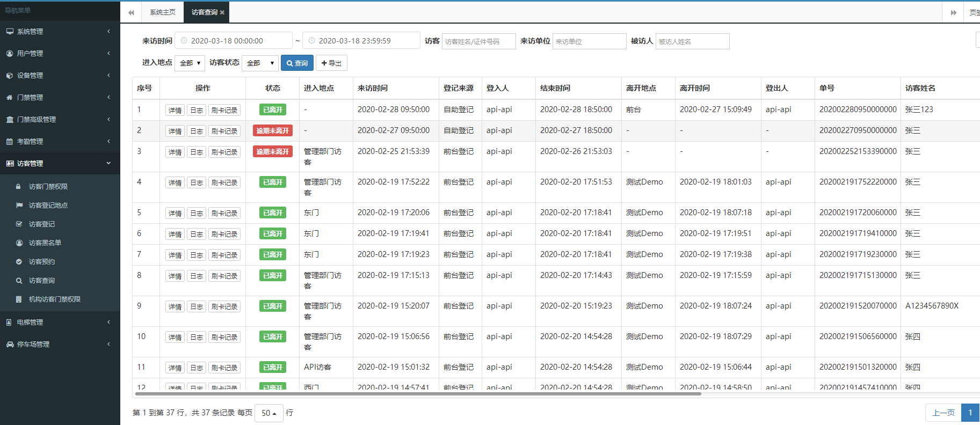Click the 用户管理 user icon
Screen dimensions: 980x425
[x=10, y=54]
